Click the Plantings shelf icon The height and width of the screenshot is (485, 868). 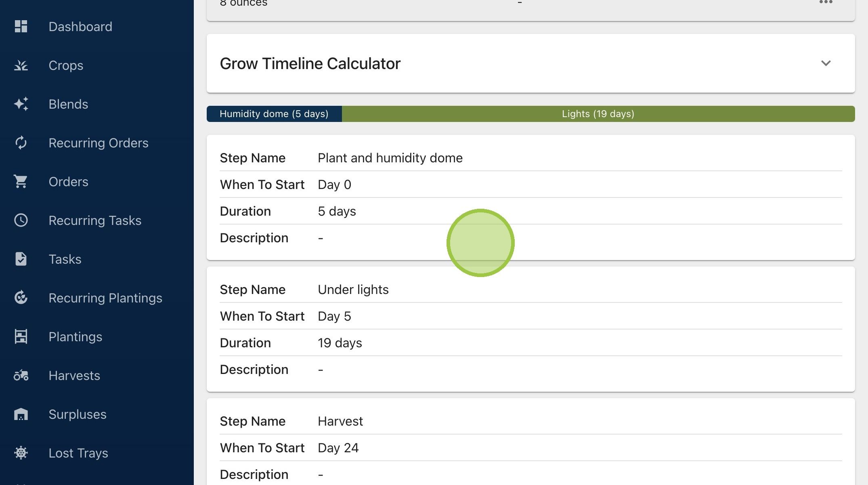pos(21,336)
